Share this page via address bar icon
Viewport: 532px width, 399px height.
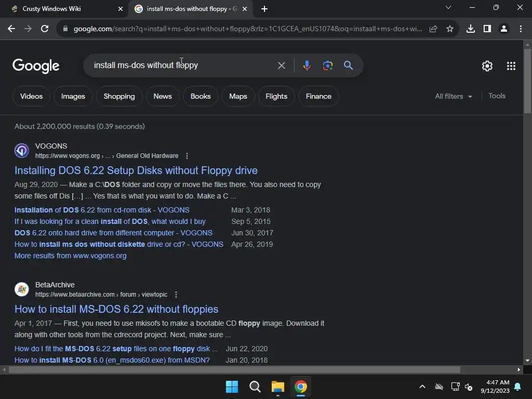tap(433, 29)
